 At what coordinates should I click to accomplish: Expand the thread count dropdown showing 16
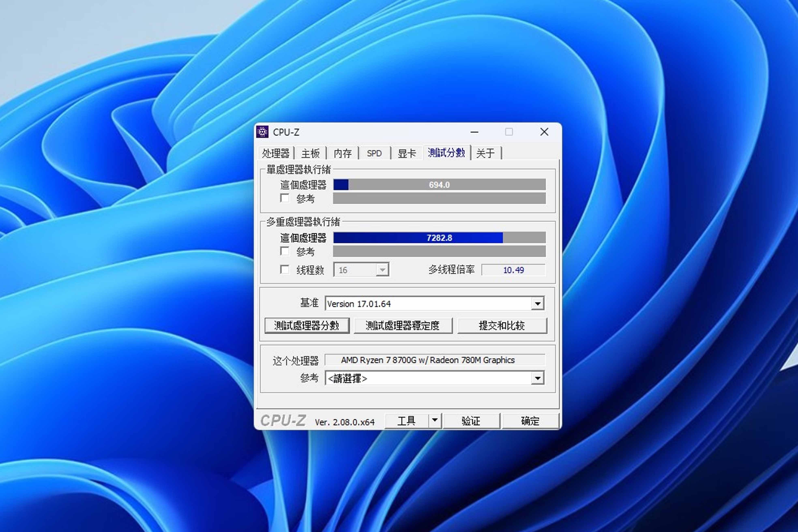coord(382,270)
